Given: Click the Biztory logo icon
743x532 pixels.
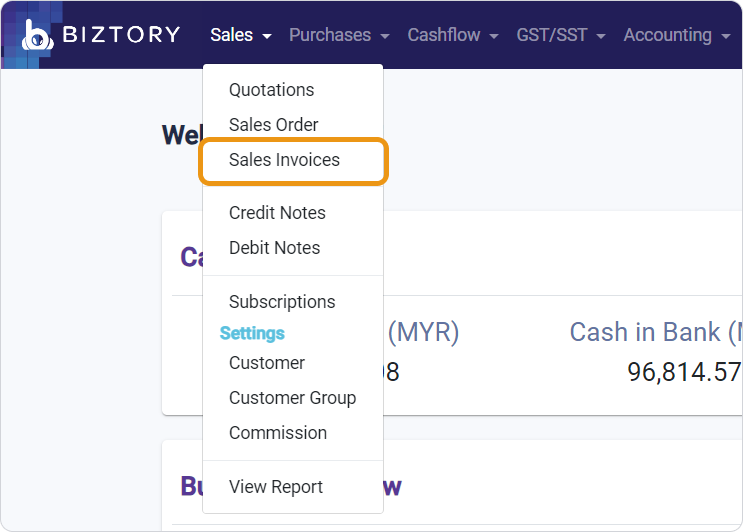Looking at the screenshot, I should [x=37, y=35].
